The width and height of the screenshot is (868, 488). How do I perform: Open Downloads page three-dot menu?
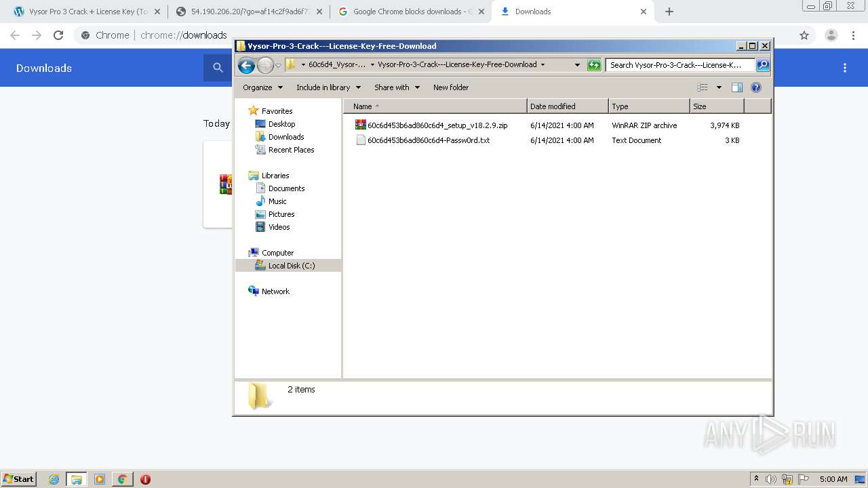point(845,68)
